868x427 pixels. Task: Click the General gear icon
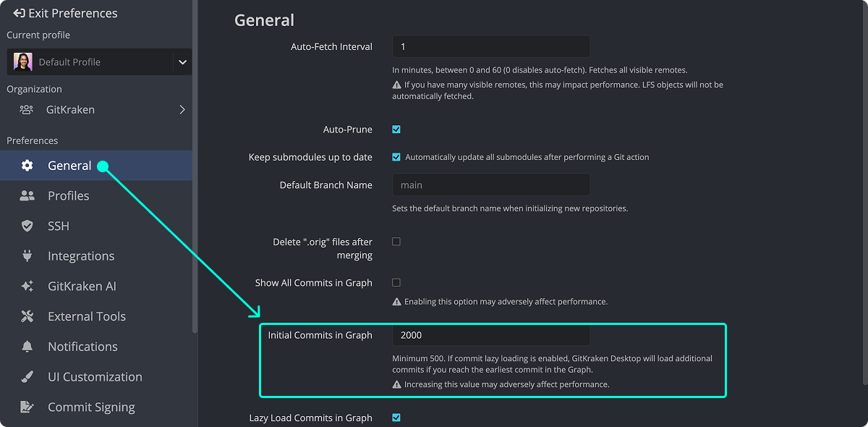coord(27,166)
